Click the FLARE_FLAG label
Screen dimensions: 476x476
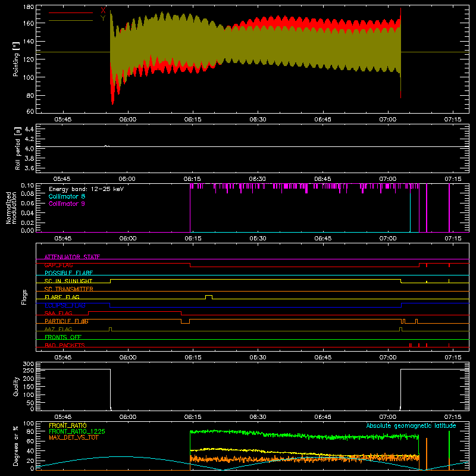(62, 297)
